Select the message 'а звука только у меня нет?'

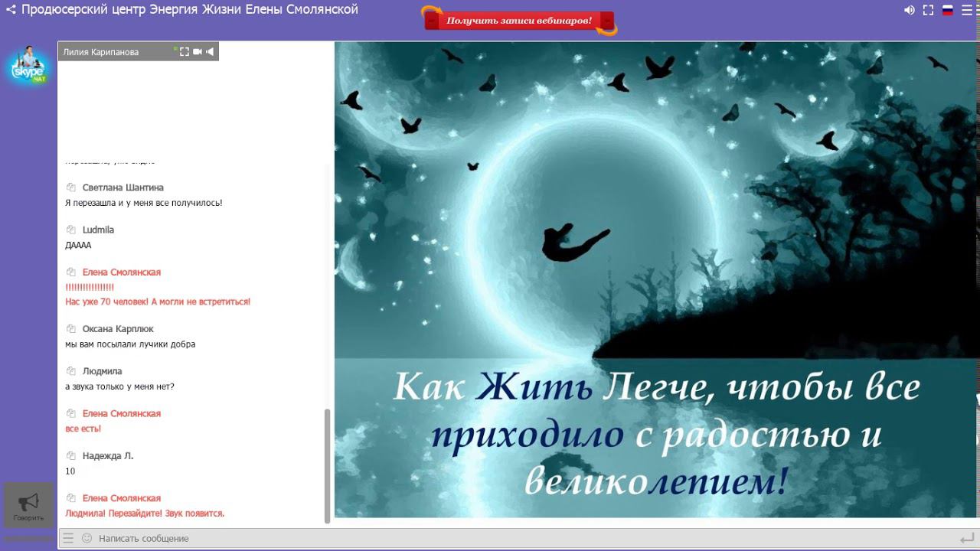click(x=119, y=386)
